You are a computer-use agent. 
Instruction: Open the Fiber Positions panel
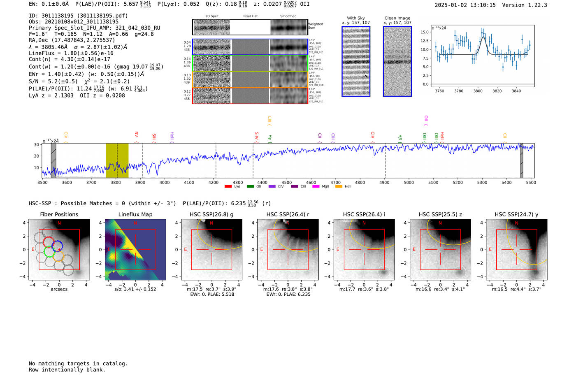point(59,249)
